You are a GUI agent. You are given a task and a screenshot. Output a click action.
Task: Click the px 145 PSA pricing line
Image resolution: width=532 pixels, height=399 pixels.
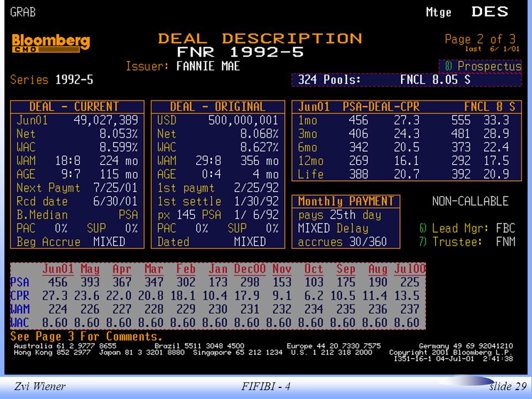pos(218,215)
